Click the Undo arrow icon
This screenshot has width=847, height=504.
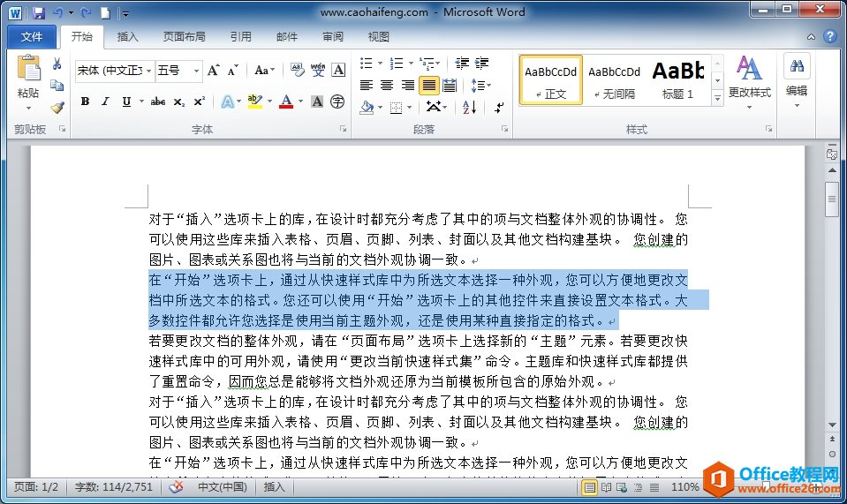click(57, 13)
